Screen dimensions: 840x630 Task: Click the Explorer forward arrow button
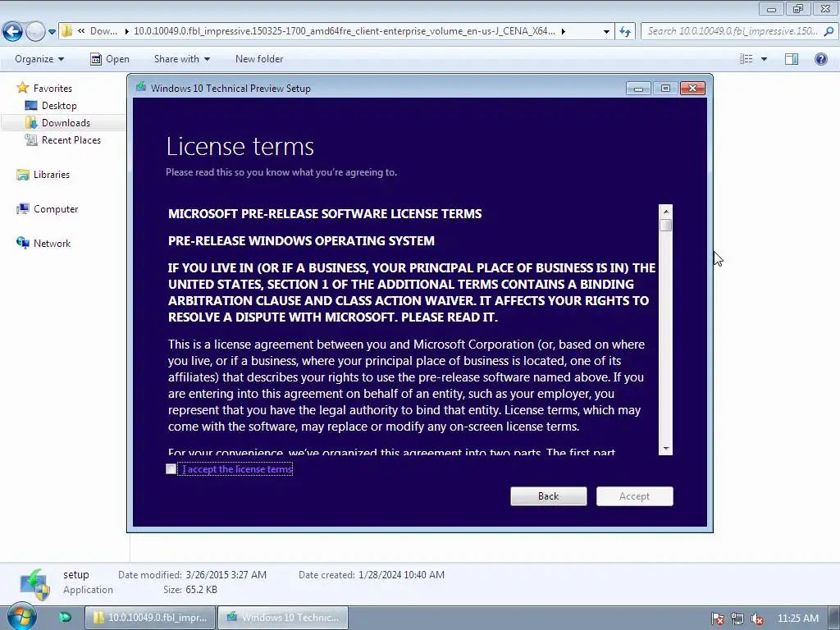click(x=35, y=32)
